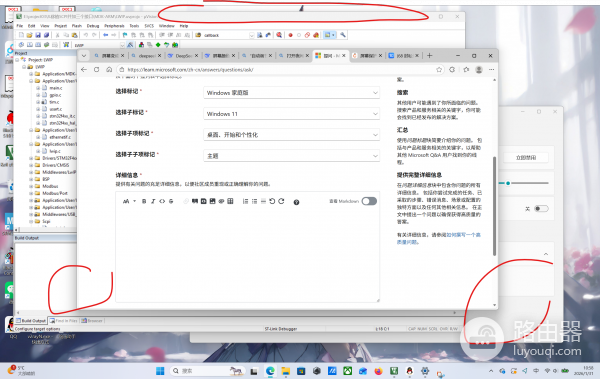The image size is (600, 379).
Task: Open the browser tab list chevron
Action: 83,56
